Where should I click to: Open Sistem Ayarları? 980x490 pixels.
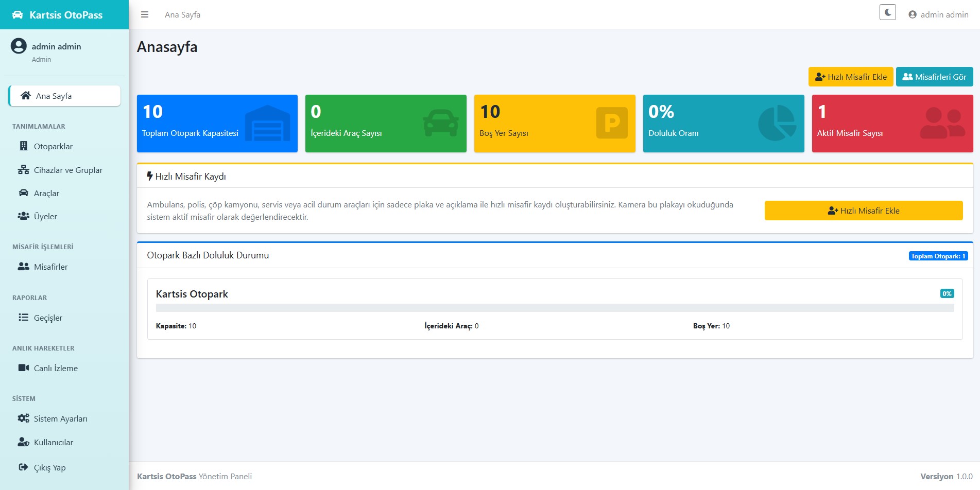(65, 418)
